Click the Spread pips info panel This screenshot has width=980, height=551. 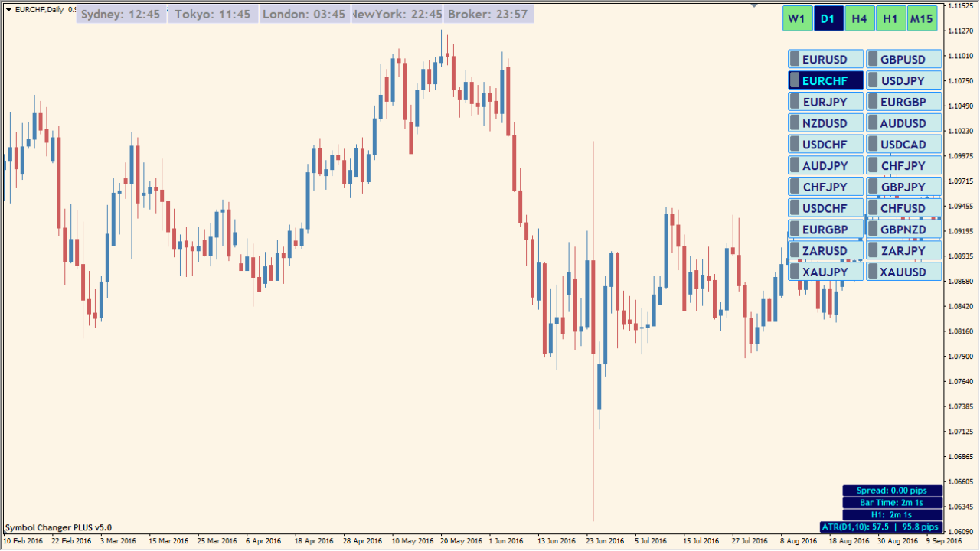coord(892,491)
